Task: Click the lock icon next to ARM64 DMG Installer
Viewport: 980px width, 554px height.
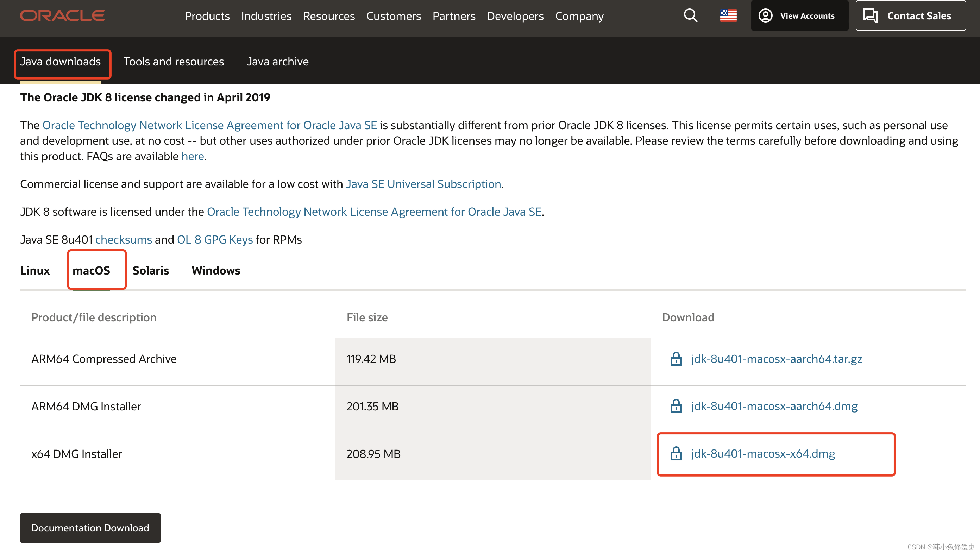Action: point(676,406)
